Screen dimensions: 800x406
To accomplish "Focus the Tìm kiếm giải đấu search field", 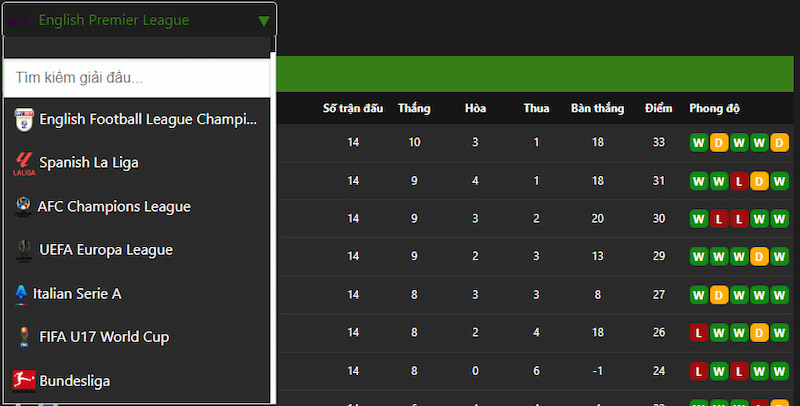I will [136, 78].
